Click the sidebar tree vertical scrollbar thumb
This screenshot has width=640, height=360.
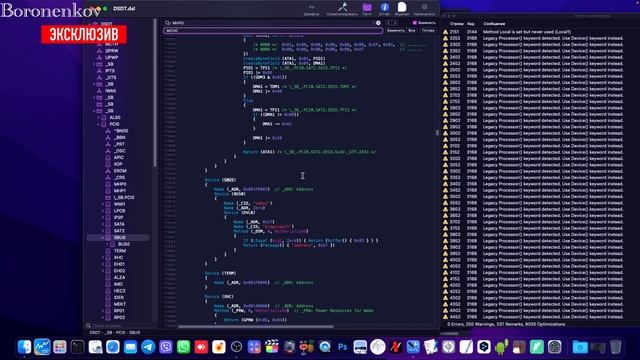pos(155,93)
